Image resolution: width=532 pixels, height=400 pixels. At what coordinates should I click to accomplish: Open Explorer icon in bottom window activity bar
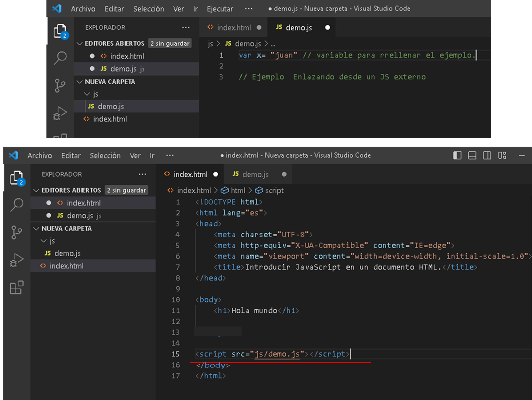(17, 178)
